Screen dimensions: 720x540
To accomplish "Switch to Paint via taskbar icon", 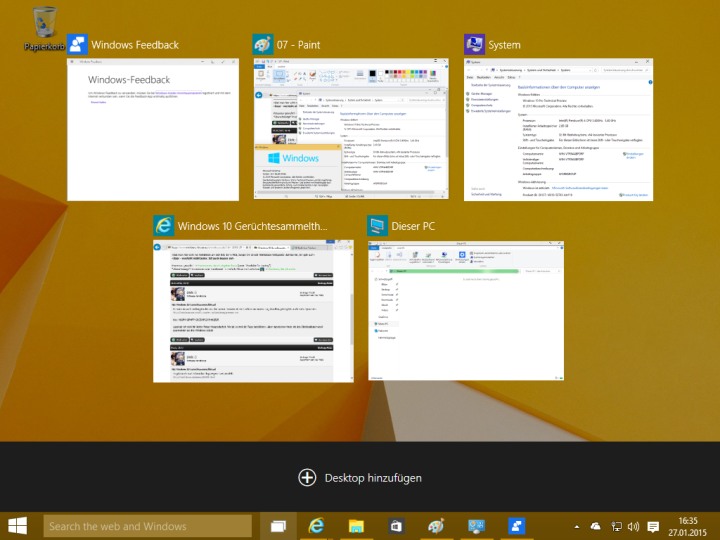I will coord(436,526).
